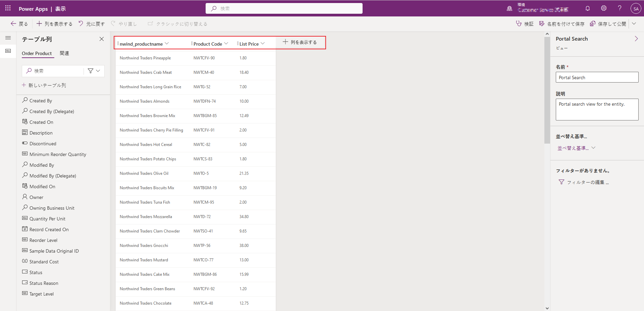The height and width of the screenshot is (311, 644).
Task: Run 検証 validation
Action: coord(525,24)
